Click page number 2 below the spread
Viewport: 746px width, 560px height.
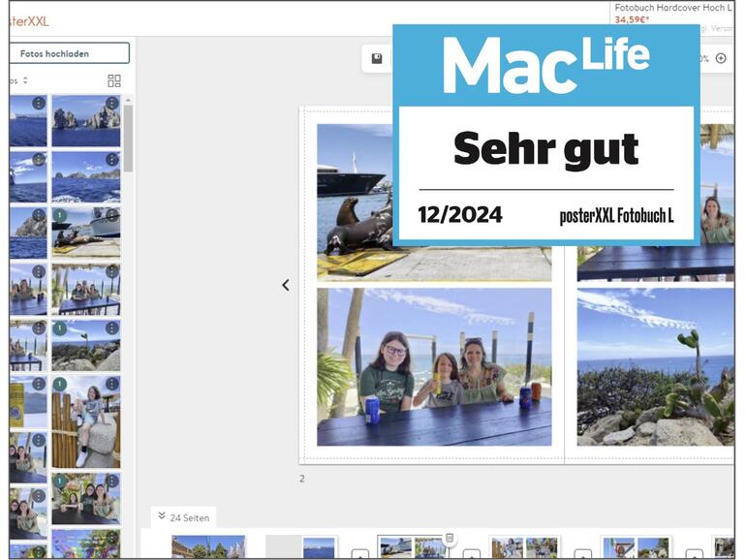(x=302, y=479)
